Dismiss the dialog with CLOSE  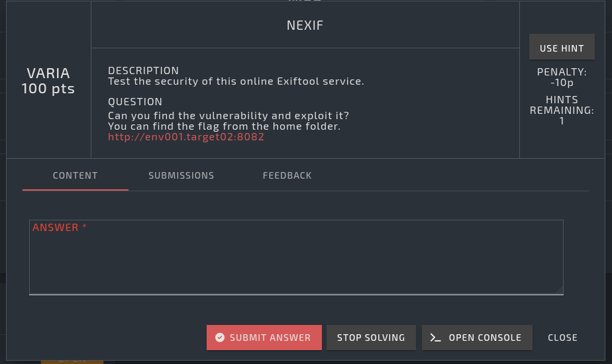[562, 338]
